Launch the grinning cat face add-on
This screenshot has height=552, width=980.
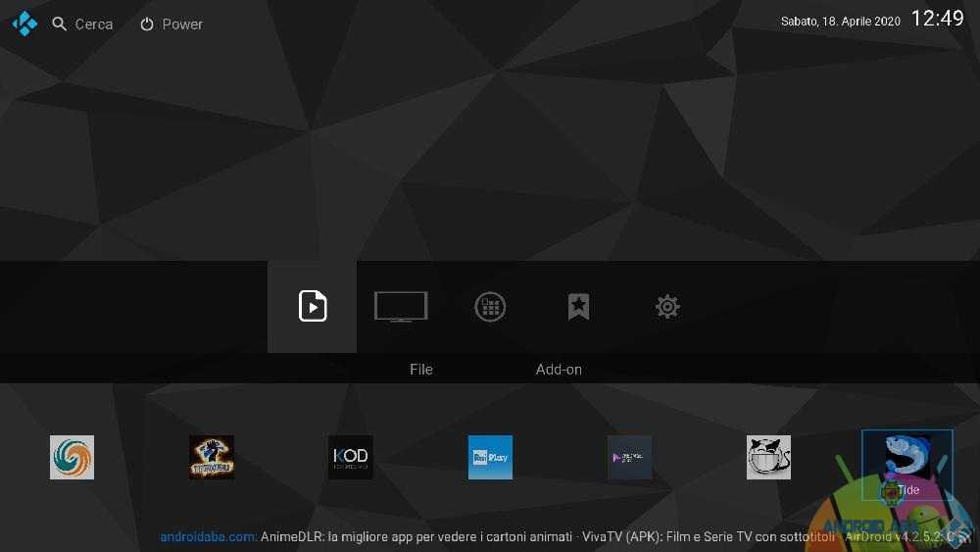click(768, 458)
